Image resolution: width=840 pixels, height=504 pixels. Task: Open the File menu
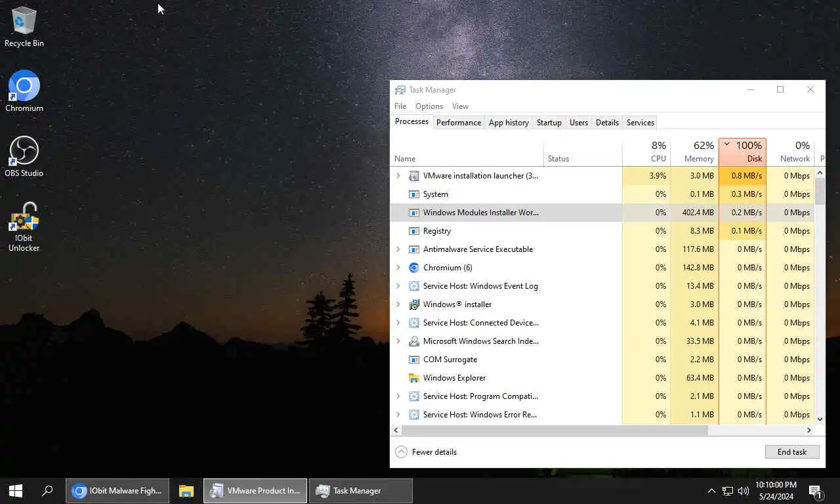click(x=400, y=106)
